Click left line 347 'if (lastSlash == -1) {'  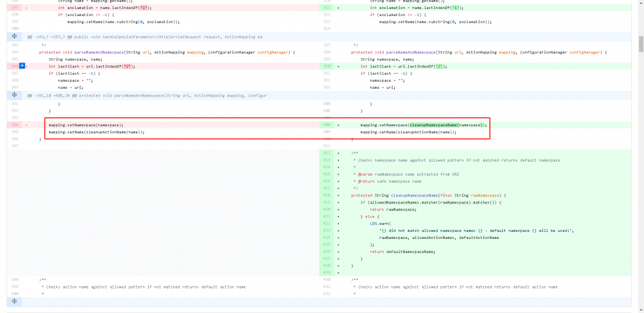74,73
